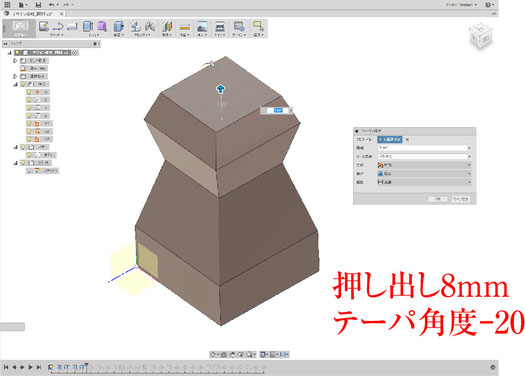Expand the Document Settings tree node

[15, 61]
